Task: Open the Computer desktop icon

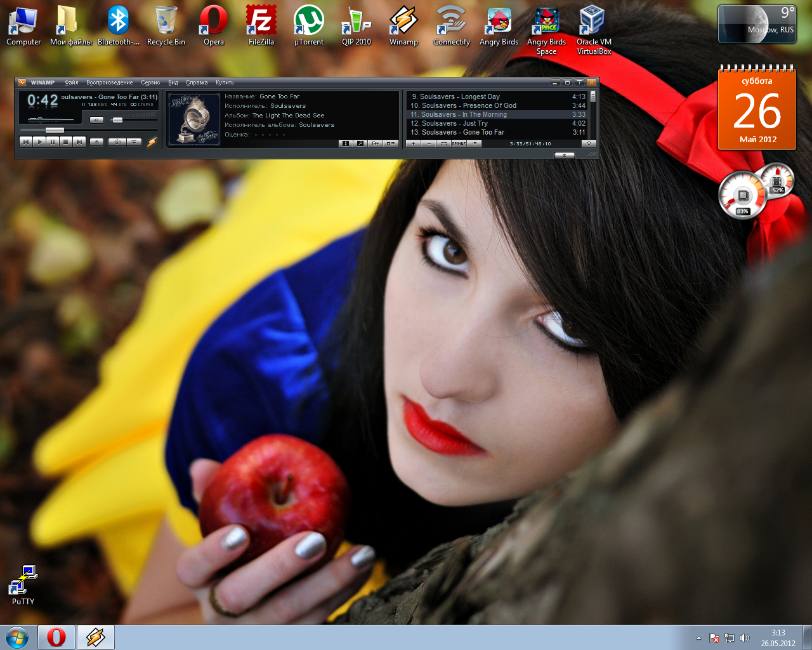Action: click(x=23, y=27)
